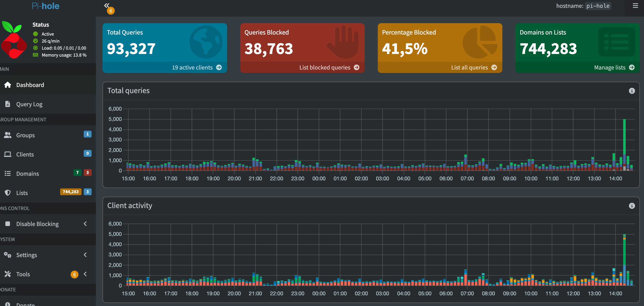644x306 pixels.
Task: Expand the Settings submenu chevron
Action: pyautogui.click(x=85, y=255)
